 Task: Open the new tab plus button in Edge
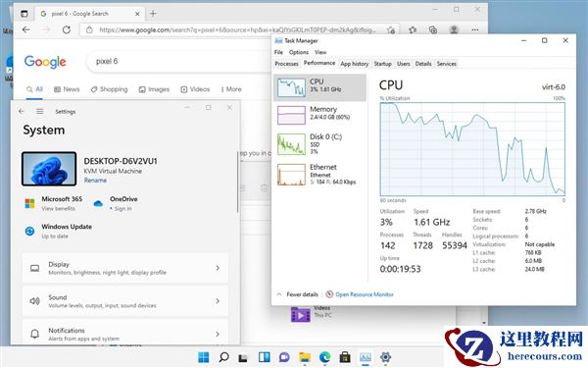[x=153, y=14]
